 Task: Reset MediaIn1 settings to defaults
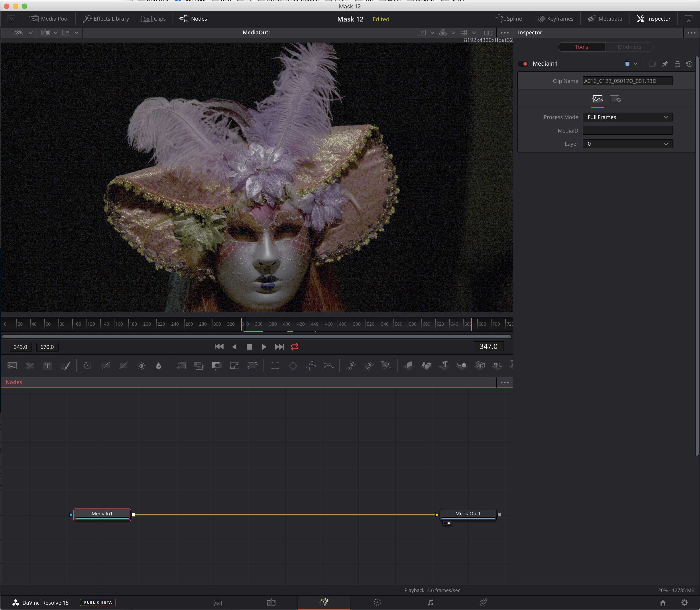(689, 64)
